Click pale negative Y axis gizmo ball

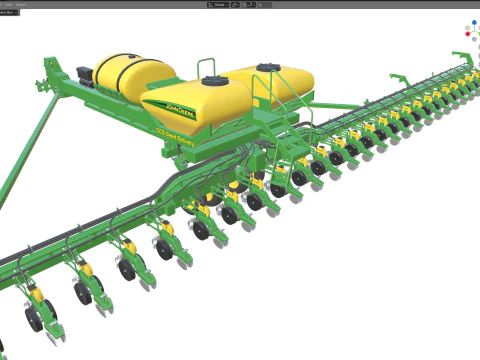tap(468, 27)
